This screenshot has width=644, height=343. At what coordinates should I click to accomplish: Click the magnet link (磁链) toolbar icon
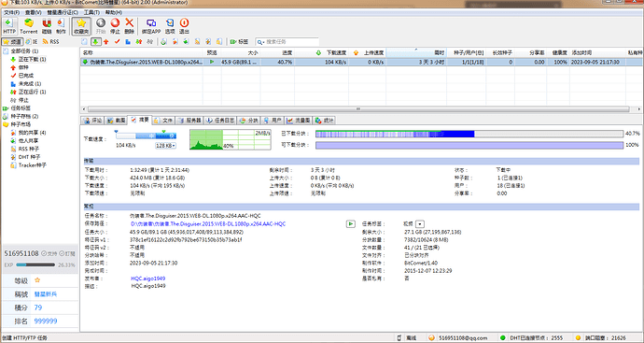[x=47, y=26]
